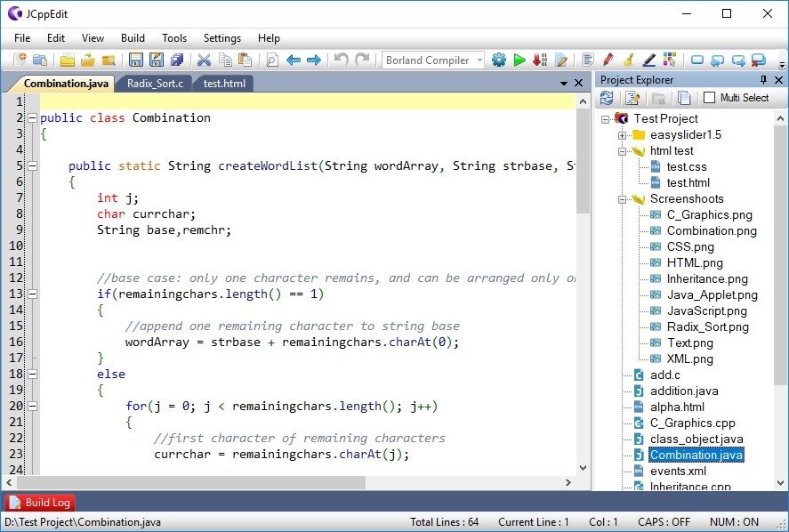Collapse the code fold at line 5
Image resolution: width=789 pixels, height=532 pixels.
[32, 166]
